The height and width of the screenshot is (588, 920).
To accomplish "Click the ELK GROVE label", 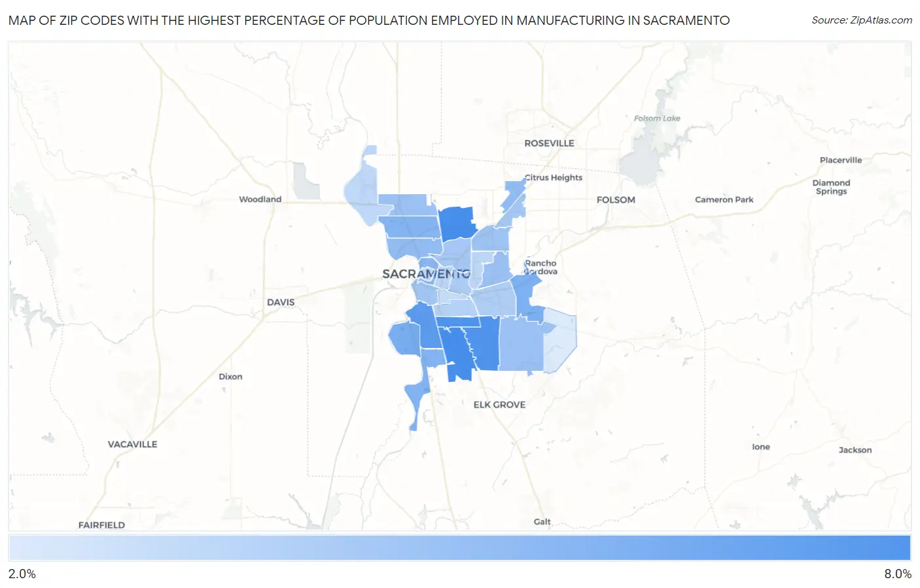I will point(499,405).
